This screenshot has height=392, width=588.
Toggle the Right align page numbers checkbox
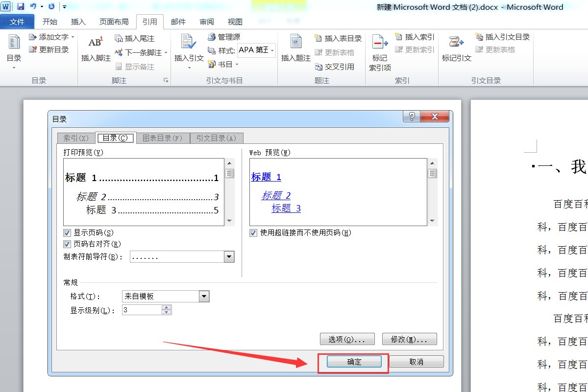point(67,244)
